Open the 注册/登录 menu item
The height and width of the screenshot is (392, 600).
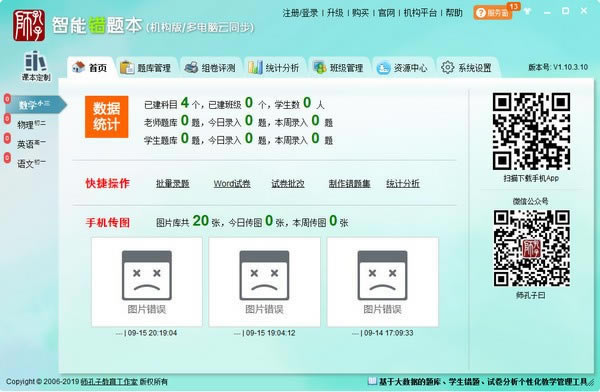point(300,13)
